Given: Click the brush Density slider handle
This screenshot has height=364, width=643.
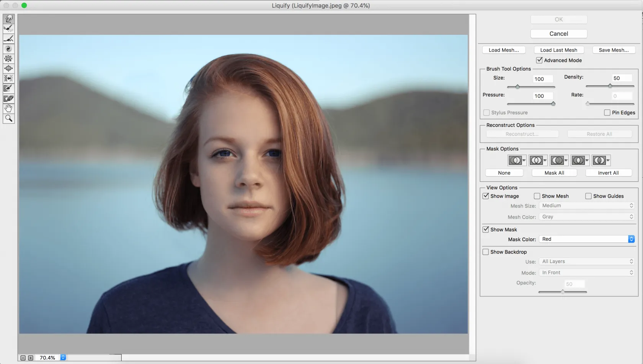Looking at the screenshot, I should 610,86.
